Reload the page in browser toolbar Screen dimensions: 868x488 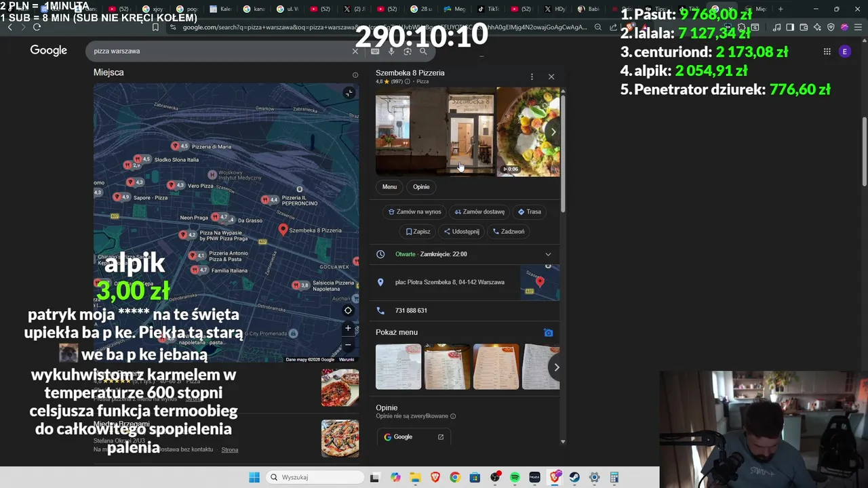point(37,27)
